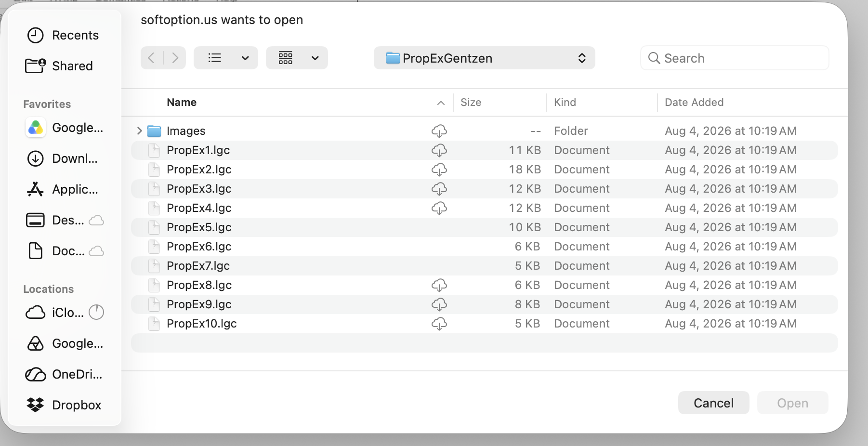Switch to list view icon

click(x=214, y=58)
